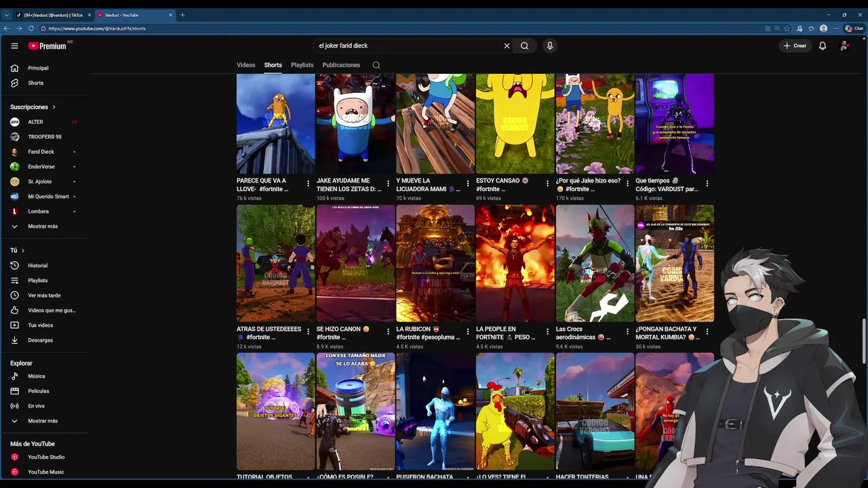Select the Shorts channel tab
The height and width of the screenshot is (488, 868).
273,65
